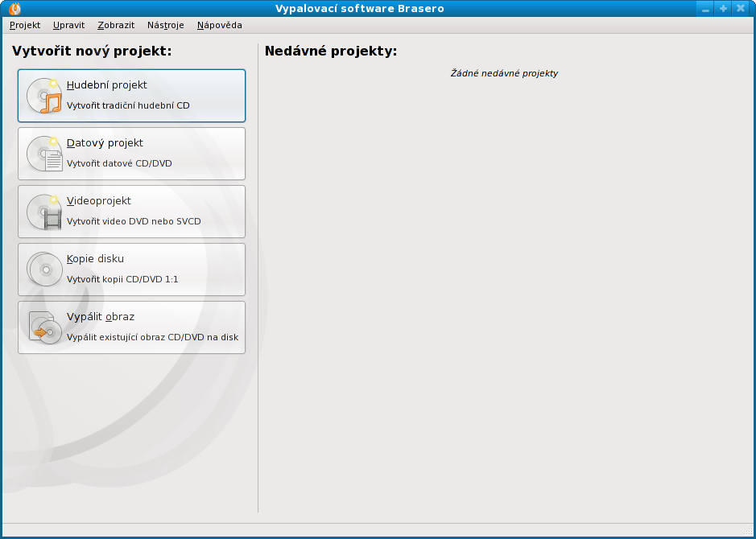Click the burn image arrow disc icon
The image size is (756, 539).
[x=44, y=327]
